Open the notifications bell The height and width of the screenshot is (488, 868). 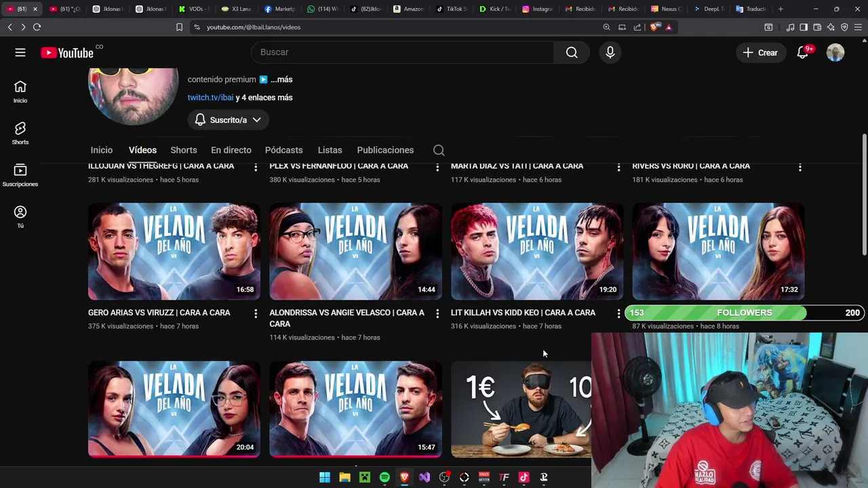802,52
